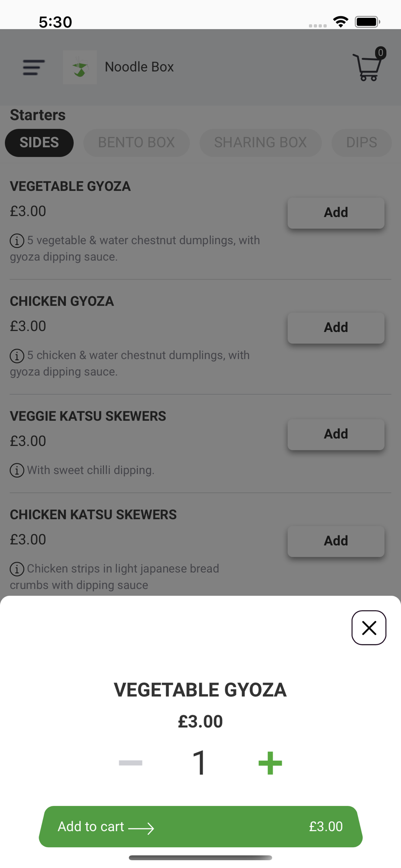Image resolution: width=401 pixels, height=868 pixels.
Task: Tap info icon beside Veggie Katsu Skewers
Action: [x=17, y=470]
